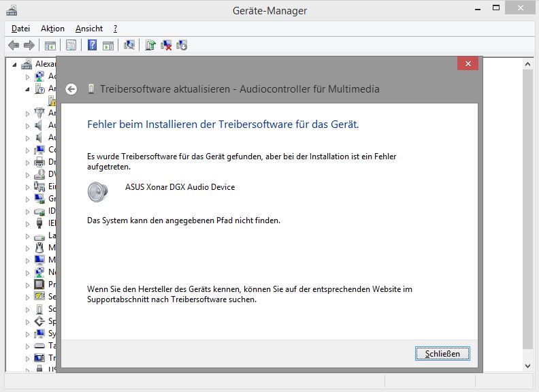Expand the mouse devices tree node

[27, 248]
